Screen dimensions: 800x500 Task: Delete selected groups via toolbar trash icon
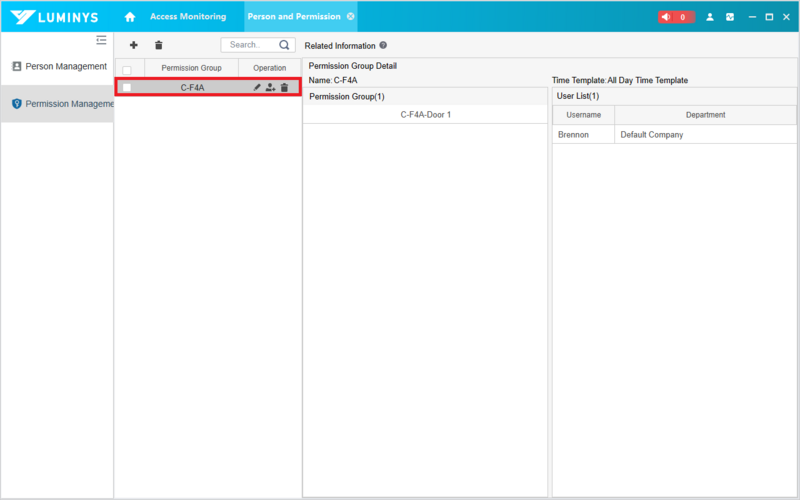coord(159,45)
